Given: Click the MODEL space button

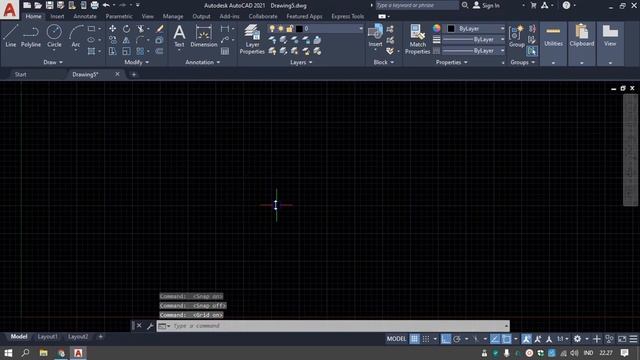Looking at the screenshot, I should point(396,339).
